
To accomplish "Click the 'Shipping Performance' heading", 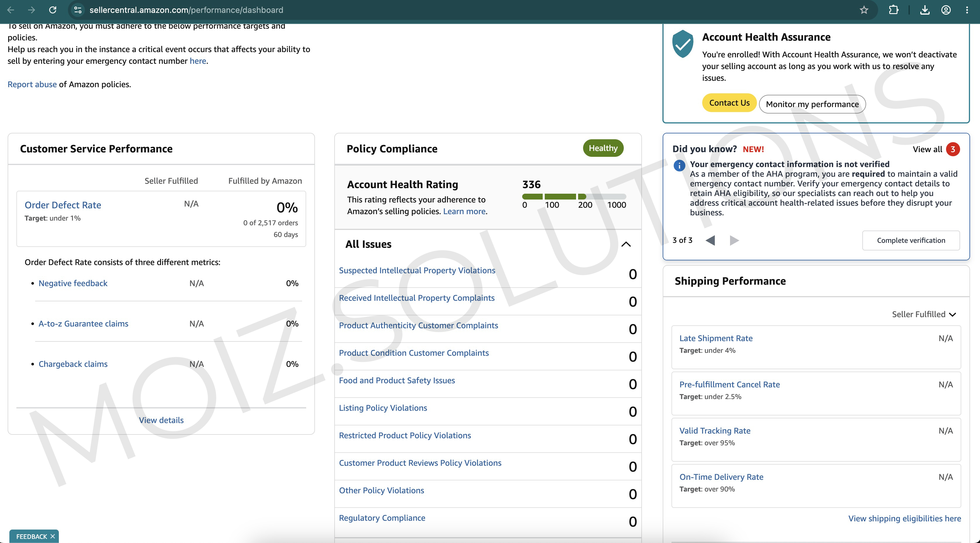I will (x=730, y=281).
